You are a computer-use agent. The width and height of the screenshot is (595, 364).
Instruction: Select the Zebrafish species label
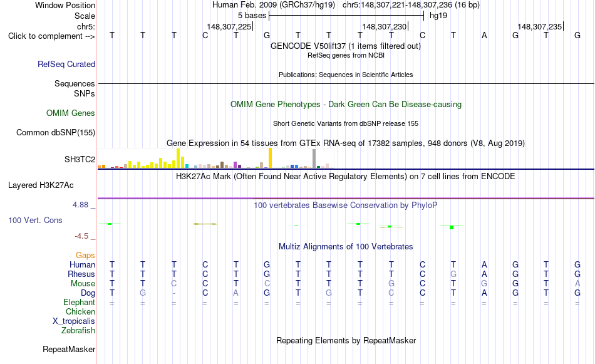pyautogui.click(x=78, y=331)
